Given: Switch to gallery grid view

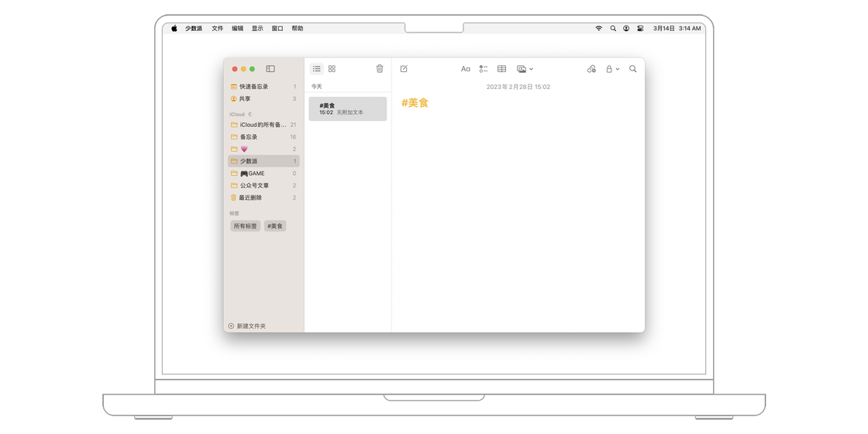Looking at the screenshot, I should (332, 69).
